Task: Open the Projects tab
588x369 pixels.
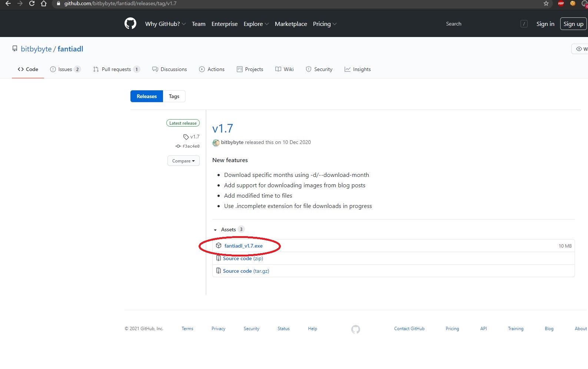Action: click(x=250, y=69)
